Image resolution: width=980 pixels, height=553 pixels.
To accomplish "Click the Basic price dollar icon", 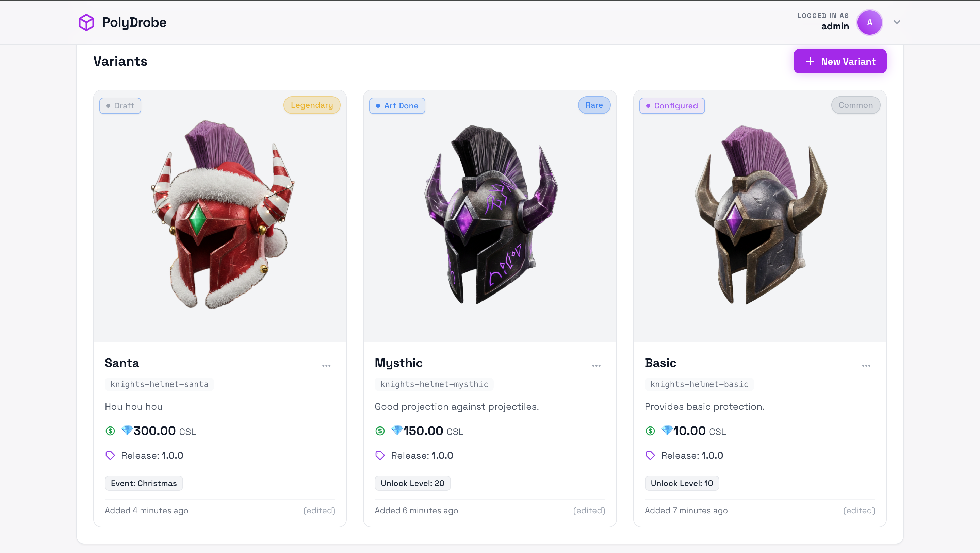I will click(x=650, y=431).
